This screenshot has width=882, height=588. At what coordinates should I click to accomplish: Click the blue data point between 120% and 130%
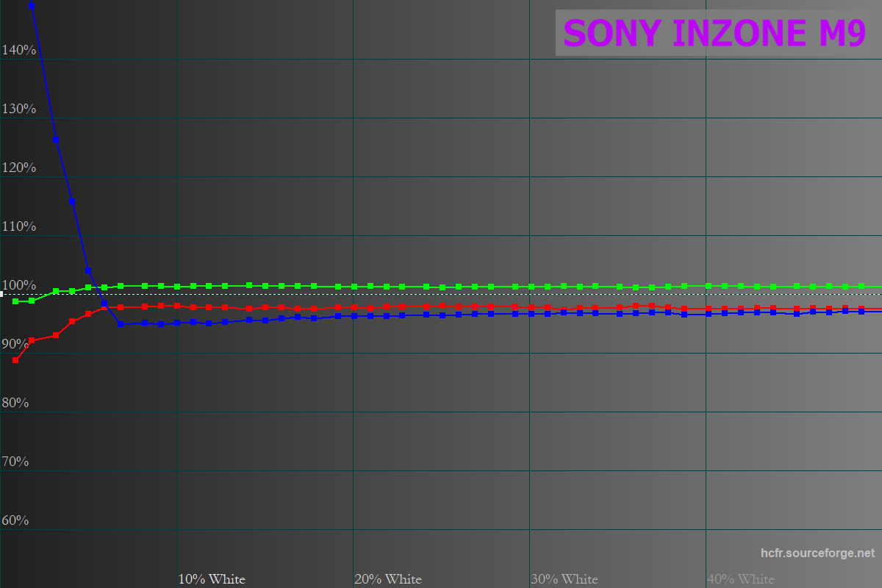(56, 139)
